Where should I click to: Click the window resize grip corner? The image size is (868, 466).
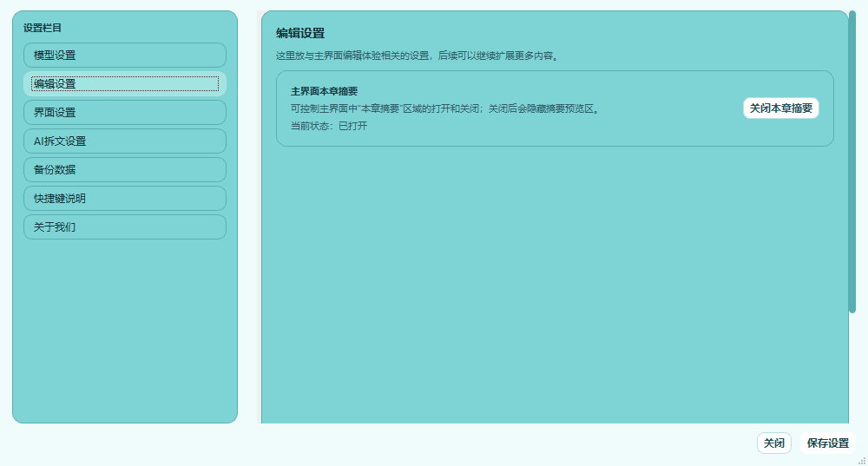click(x=862, y=461)
